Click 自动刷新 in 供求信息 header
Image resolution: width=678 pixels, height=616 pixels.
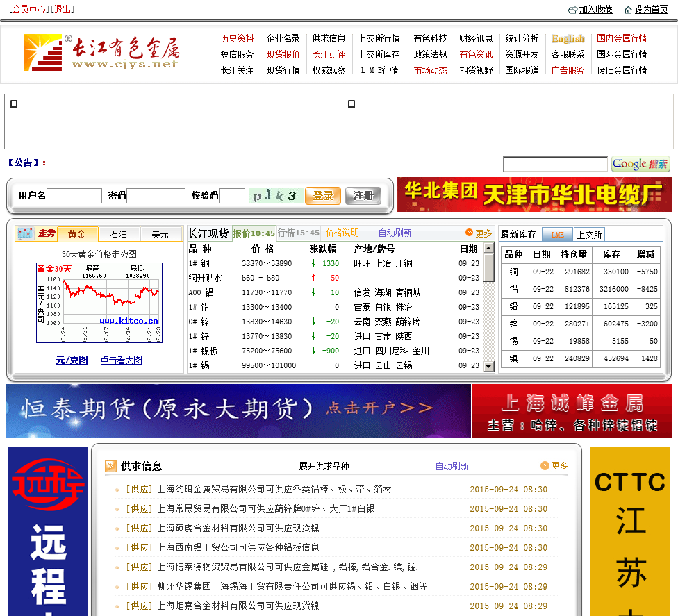(452, 466)
